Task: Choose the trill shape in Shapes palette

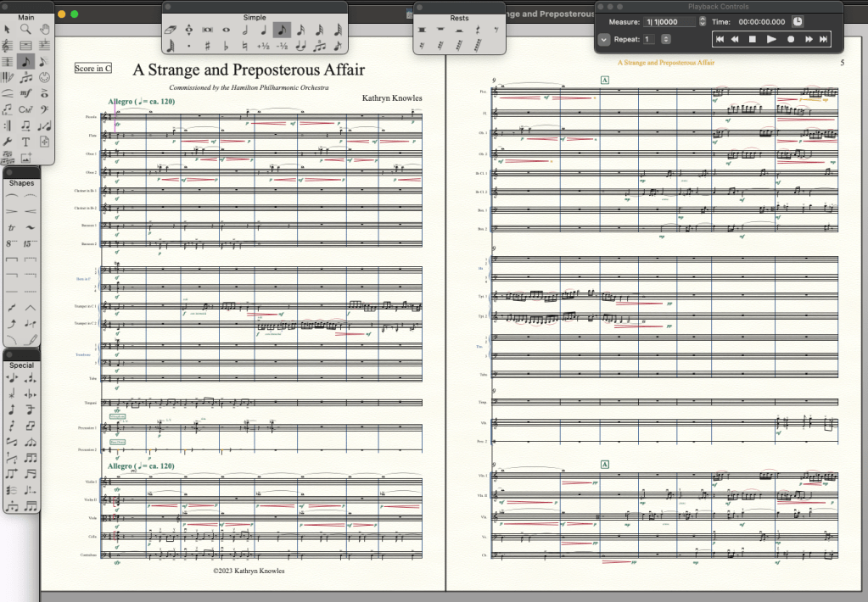Action: pyautogui.click(x=11, y=228)
